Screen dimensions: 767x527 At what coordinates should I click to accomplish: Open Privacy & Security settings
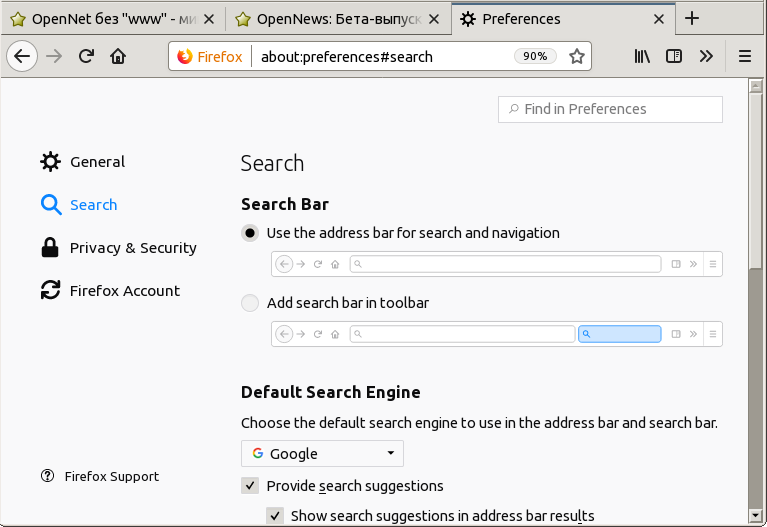(132, 248)
